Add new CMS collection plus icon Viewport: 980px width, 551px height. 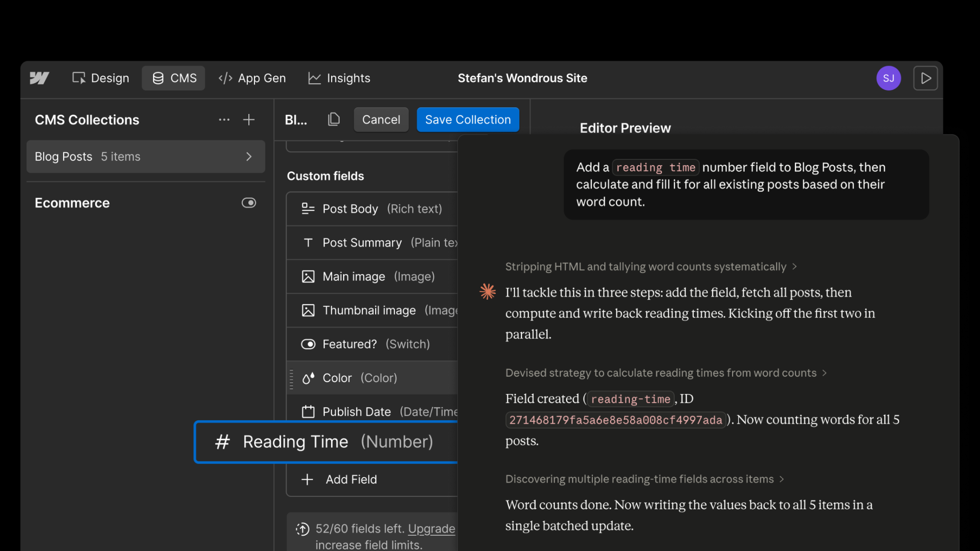249,120
